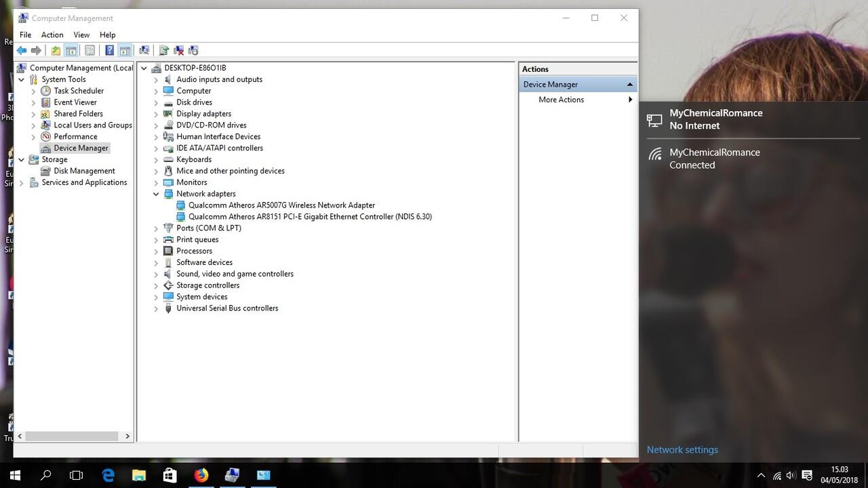Click the Help question mark toolbar icon

coord(109,50)
